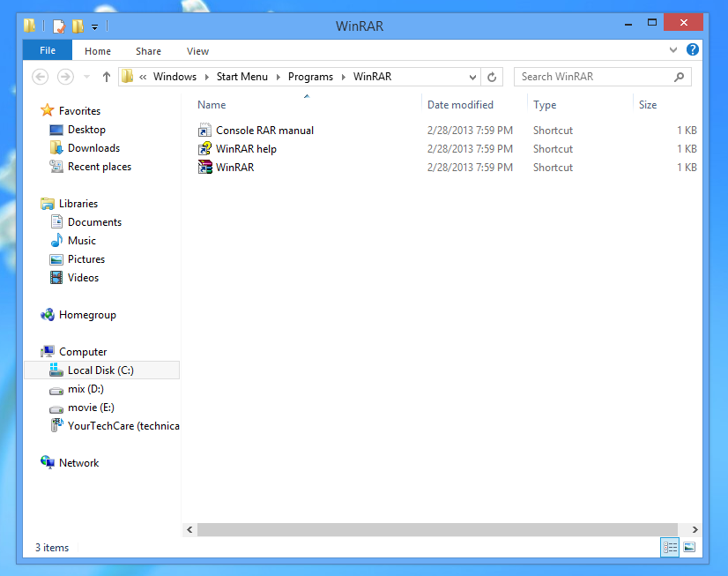Launch the WinRAR application shortcut icon
This screenshot has width=728, height=576.
point(205,168)
